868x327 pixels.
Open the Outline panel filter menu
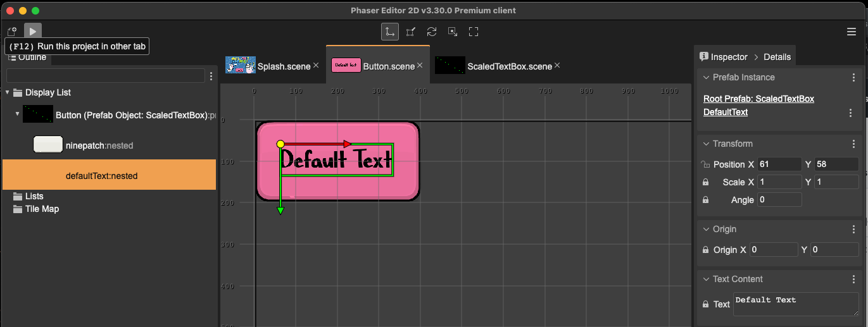(211, 77)
